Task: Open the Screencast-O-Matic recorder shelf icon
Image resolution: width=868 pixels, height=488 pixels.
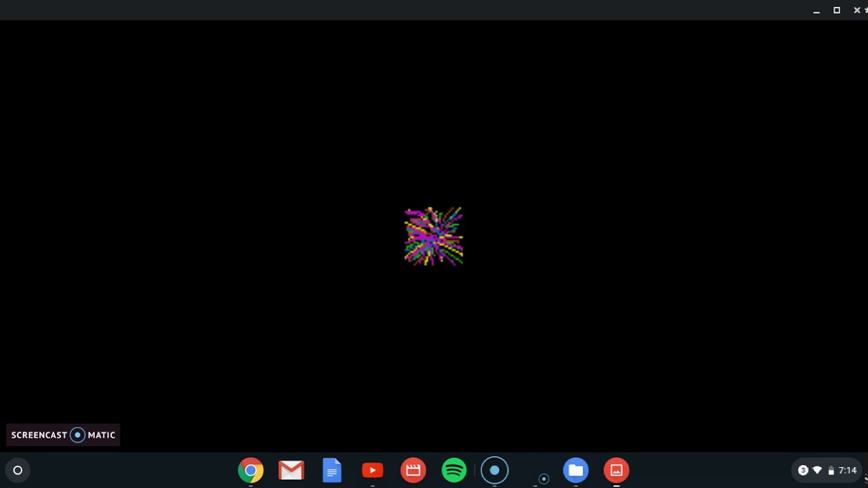Action: 494,470
